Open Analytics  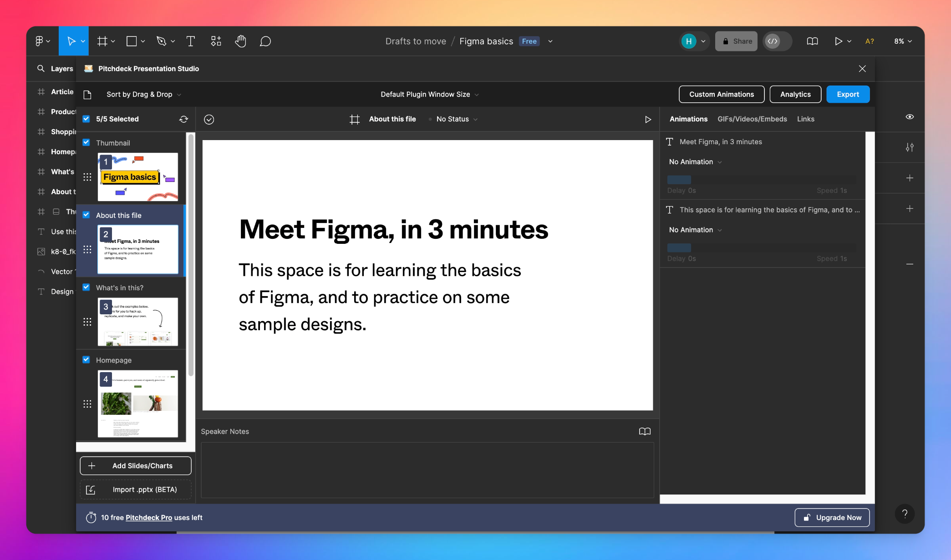(795, 95)
